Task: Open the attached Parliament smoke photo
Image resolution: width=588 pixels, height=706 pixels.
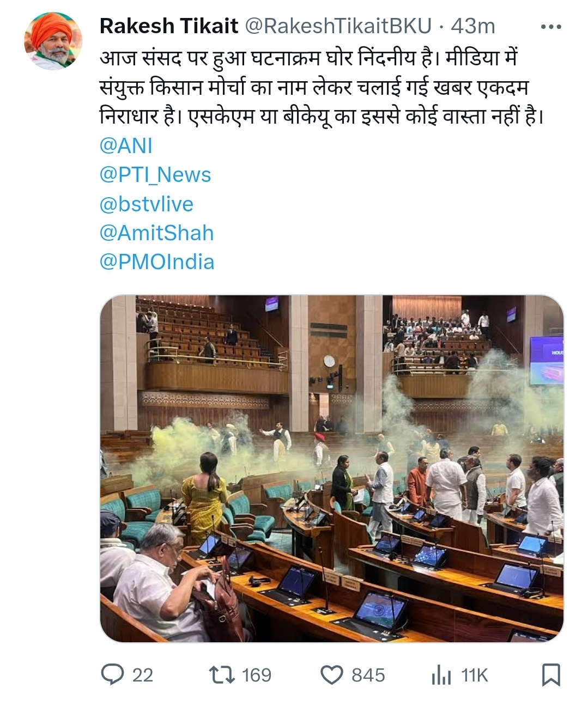Action: coord(331,468)
